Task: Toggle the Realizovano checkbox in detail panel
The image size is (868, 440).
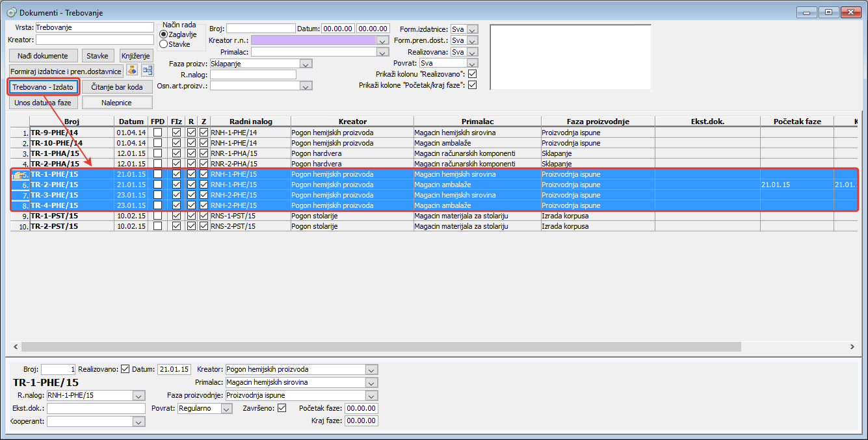Action: [x=125, y=369]
